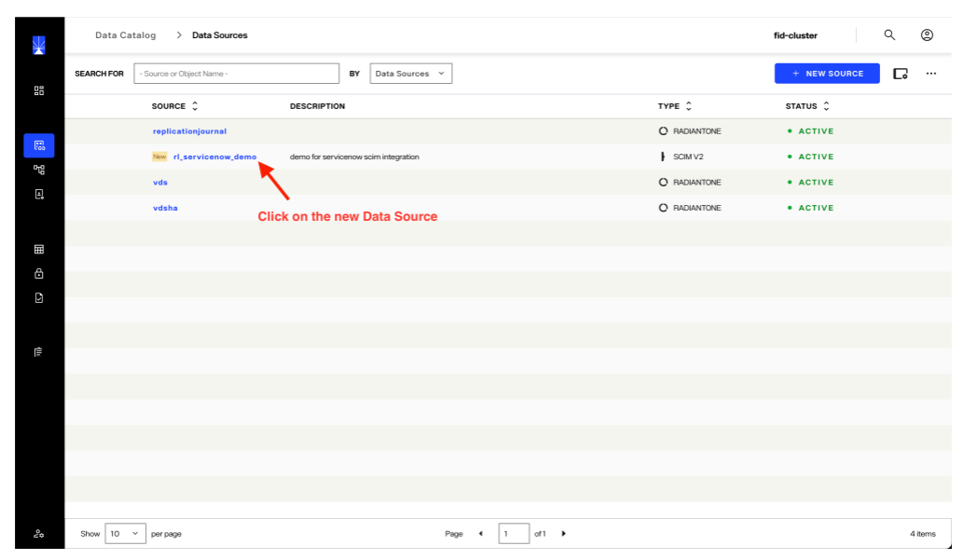Open the dashboard grid icon in the sidebar
The width and height of the screenshot is (964, 560).
tap(39, 91)
